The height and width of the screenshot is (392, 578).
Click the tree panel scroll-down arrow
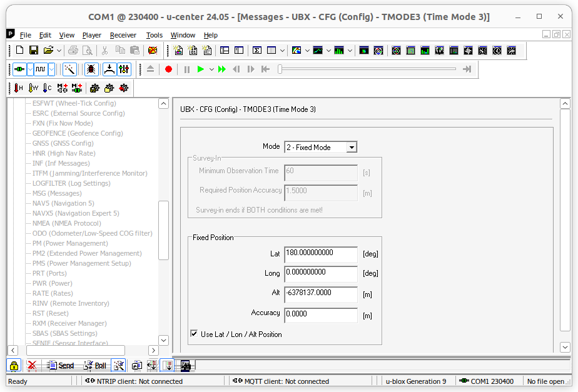164,340
